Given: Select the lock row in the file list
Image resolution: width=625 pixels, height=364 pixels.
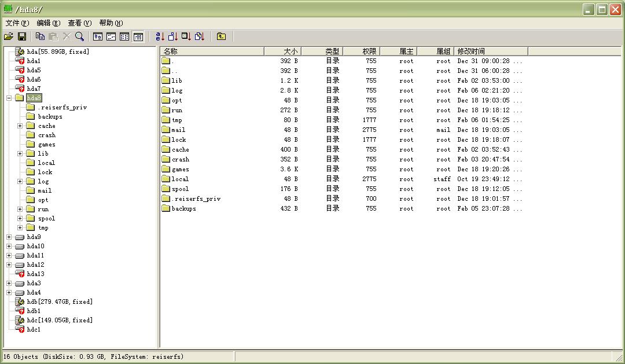Looking at the screenshot, I should click(x=343, y=140).
